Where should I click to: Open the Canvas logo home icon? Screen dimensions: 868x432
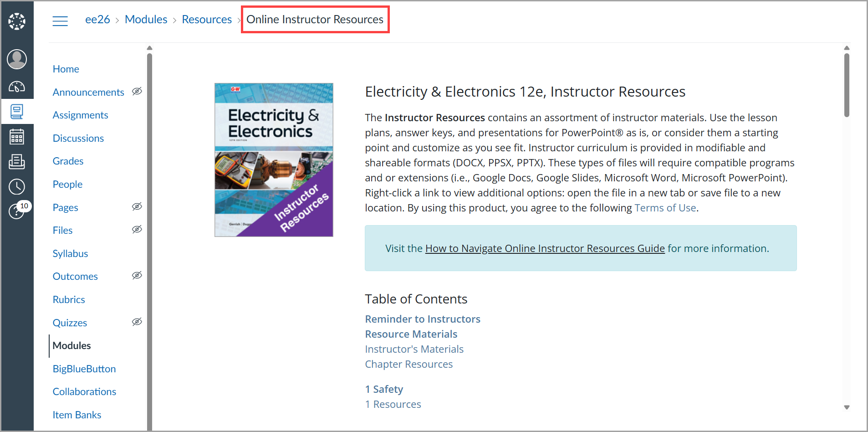[17, 21]
